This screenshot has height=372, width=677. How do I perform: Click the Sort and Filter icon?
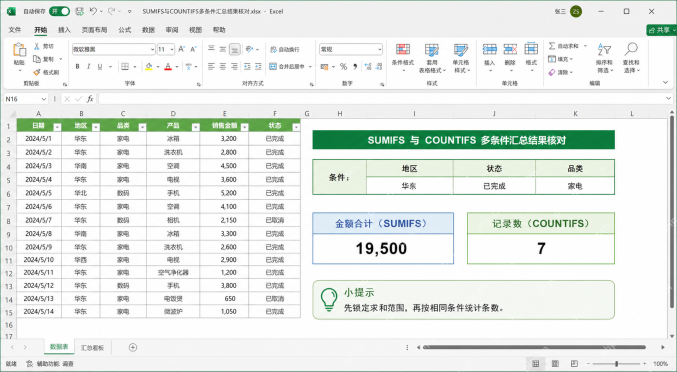coord(604,50)
